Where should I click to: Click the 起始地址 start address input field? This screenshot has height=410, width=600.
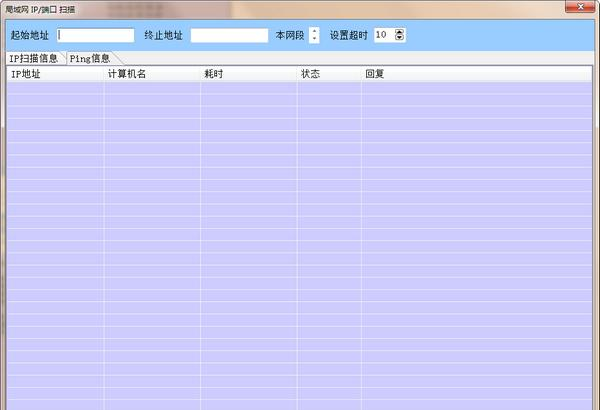(x=96, y=35)
